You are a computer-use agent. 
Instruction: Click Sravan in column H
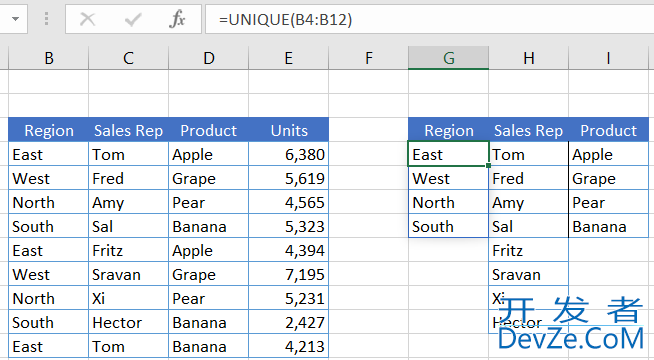click(x=528, y=274)
